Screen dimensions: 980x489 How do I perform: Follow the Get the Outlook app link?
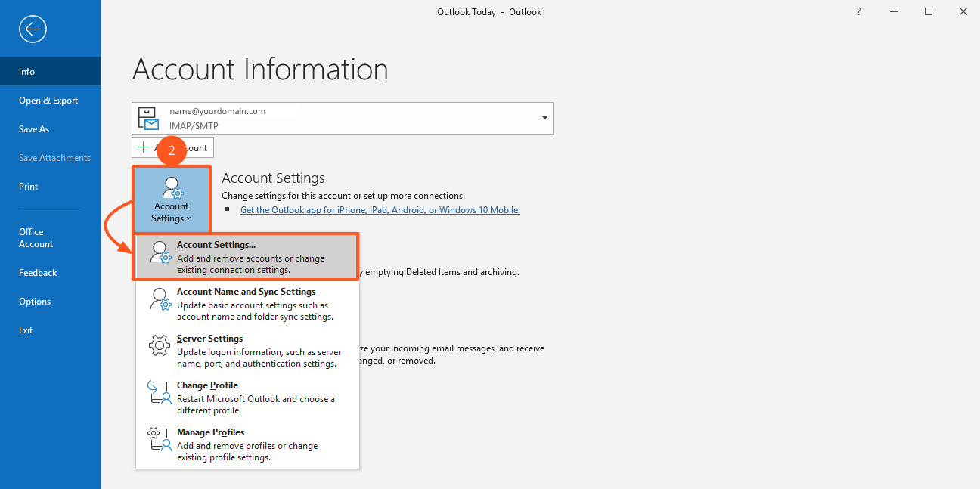[x=380, y=210]
